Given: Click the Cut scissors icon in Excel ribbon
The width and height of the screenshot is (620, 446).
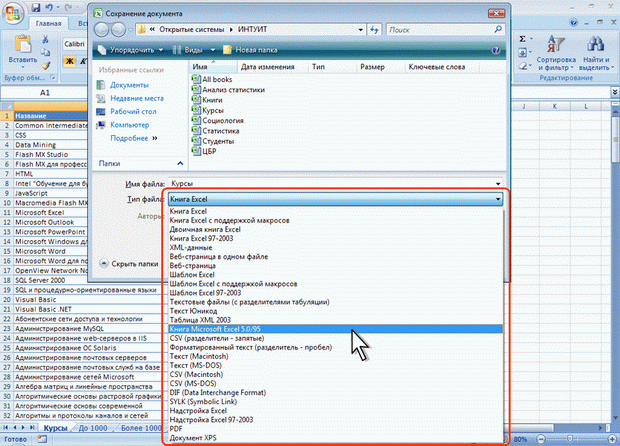Looking at the screenshot, I should click(45, 39).
